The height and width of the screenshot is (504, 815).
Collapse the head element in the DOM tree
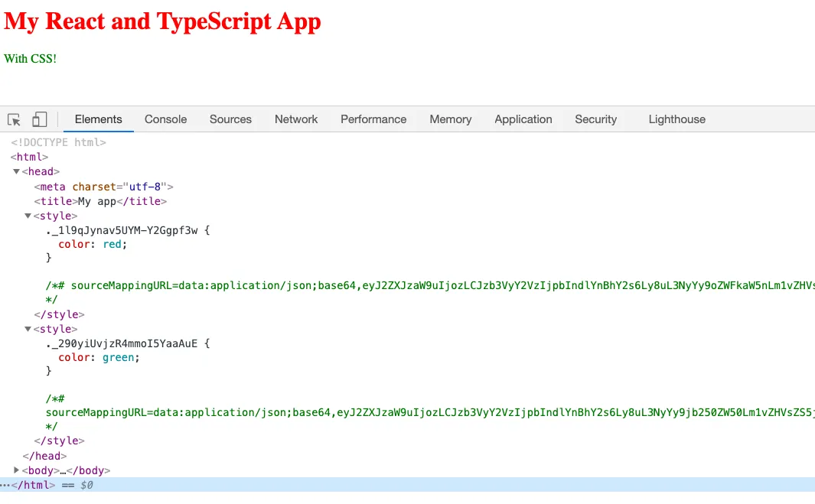pos(17,171)
